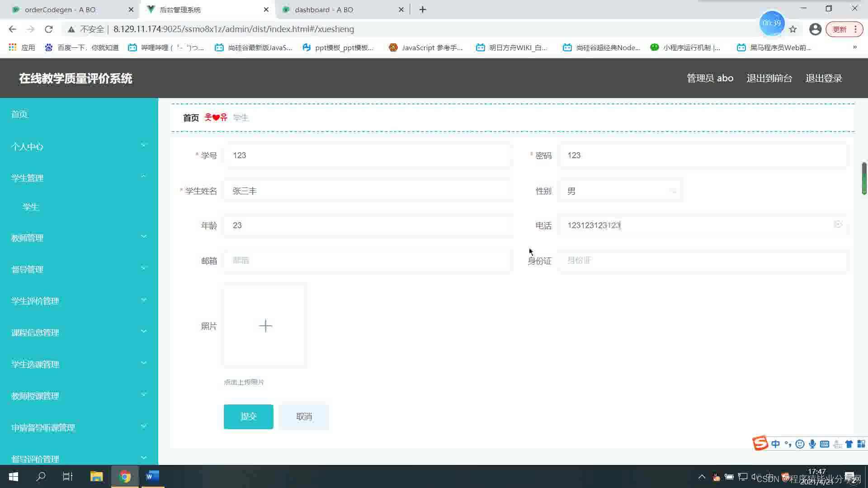
Task: Open a new browser tab with the plus icon
Action: coord(423,9)
